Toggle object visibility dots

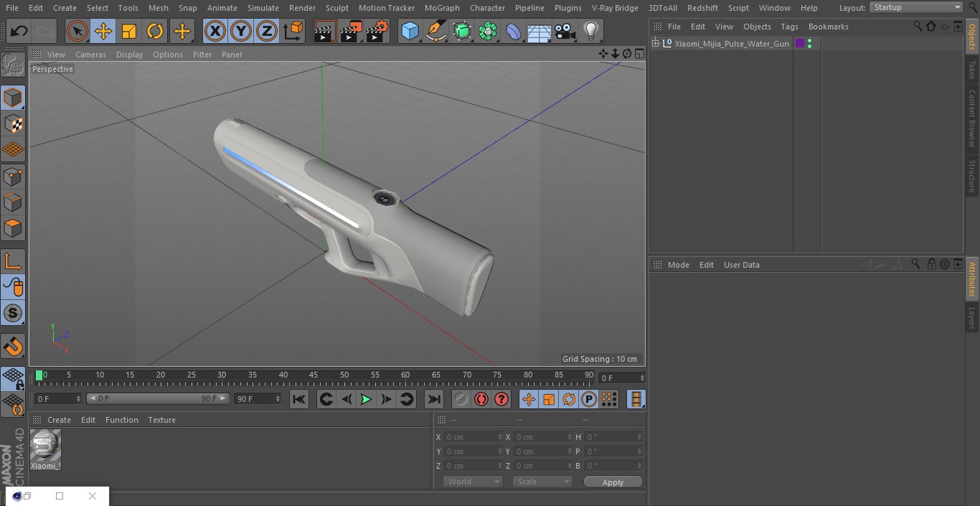pos(810,44)
